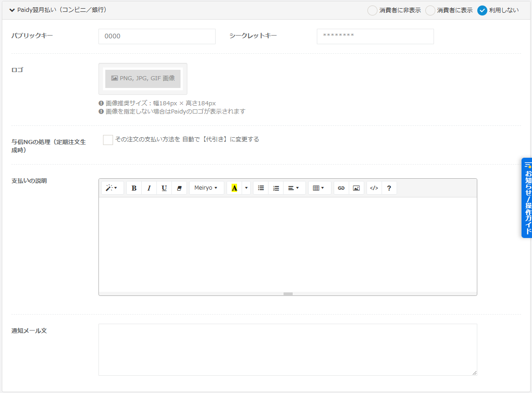This screenshot has width=532, height=393.
Task: Select 利用しない radio option
Action: click(482, 10)
